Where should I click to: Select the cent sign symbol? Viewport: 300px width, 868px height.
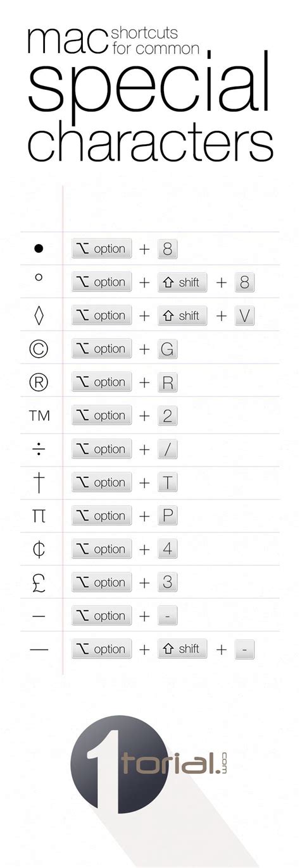39,549
